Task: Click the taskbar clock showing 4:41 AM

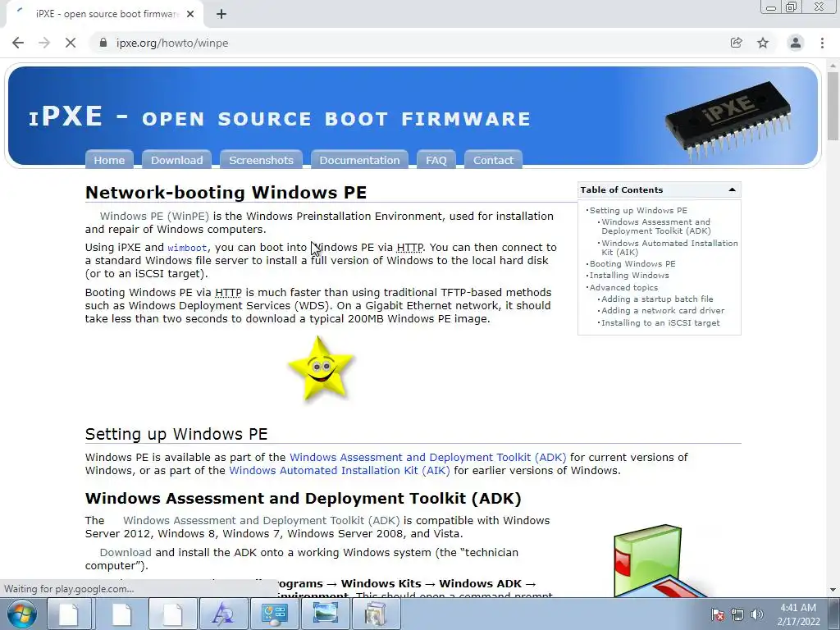Action: (798, 614)
